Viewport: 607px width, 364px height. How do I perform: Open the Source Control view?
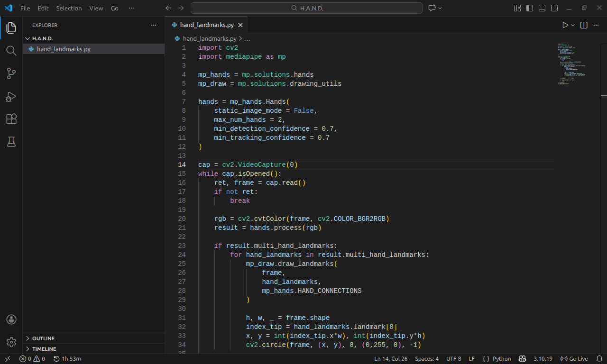(11, 73)
